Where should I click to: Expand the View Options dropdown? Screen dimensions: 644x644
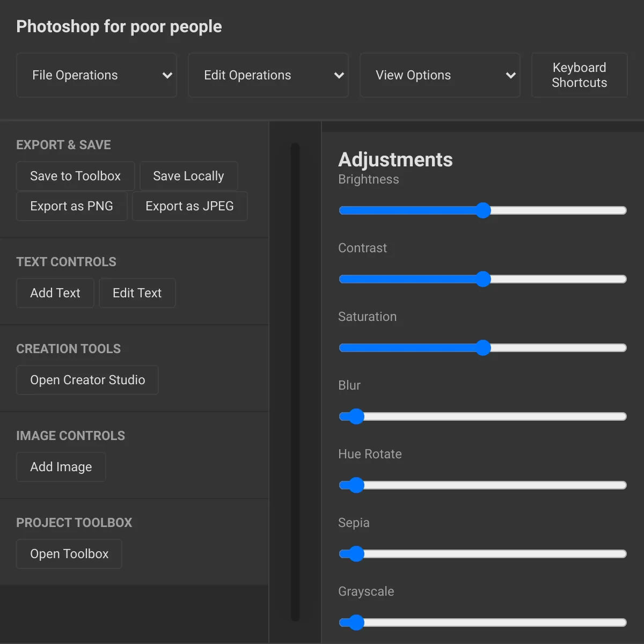click(440, 75)
